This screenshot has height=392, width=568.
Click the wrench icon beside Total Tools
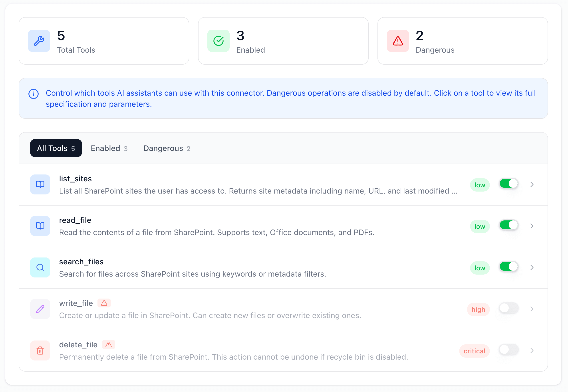click(x=39, y=41)
